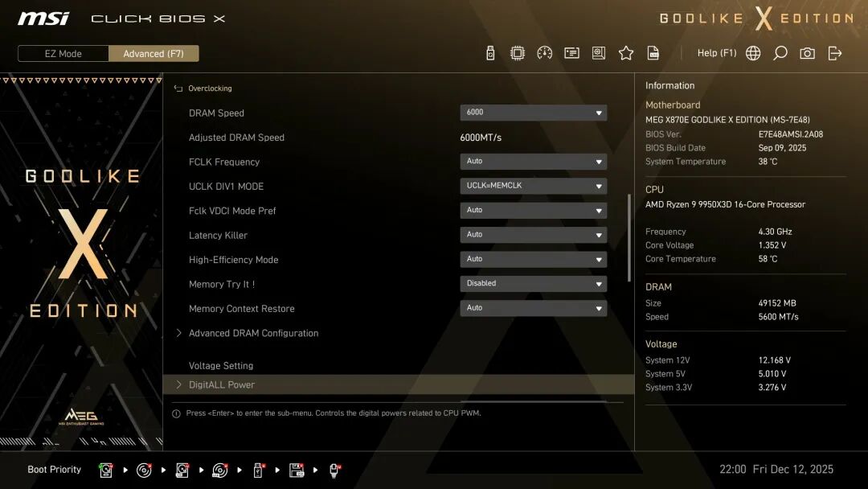
Task: Select USB CD/DVD disc boot device icon
Action: [x=219, y=471]
